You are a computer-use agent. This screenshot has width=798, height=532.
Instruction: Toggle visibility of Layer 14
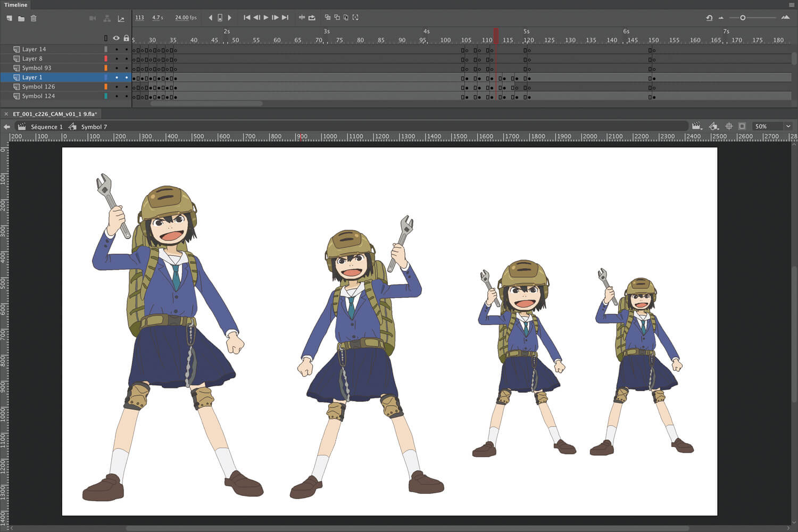pyautogui.click(x=117, y=49)
